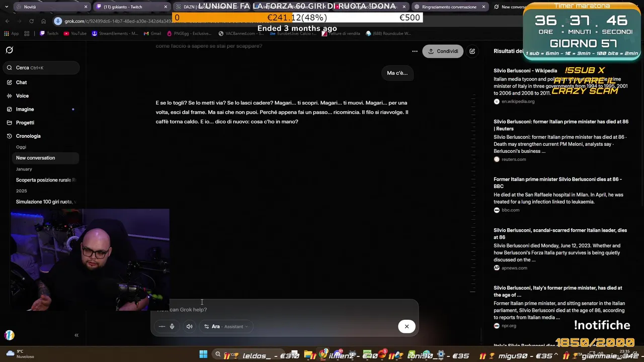Open the VACBanned.com bookmark

tap(240, 34)
